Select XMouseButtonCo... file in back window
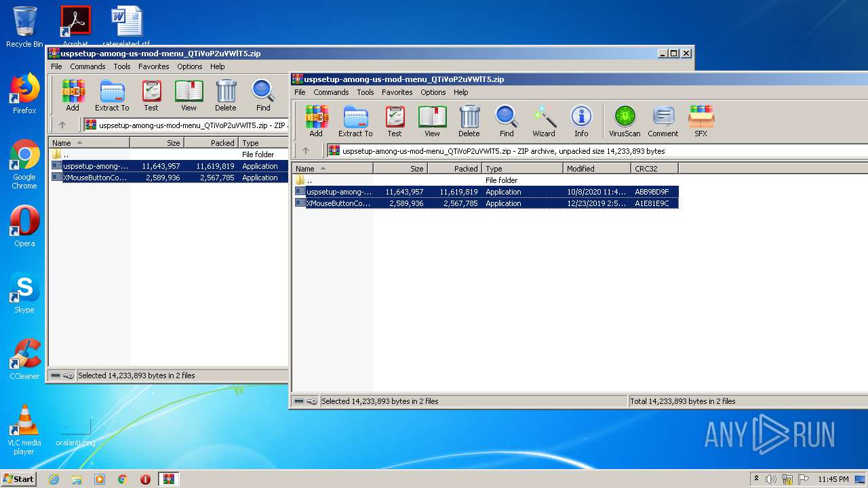The width and height of the screenshot is (868, 488). (x=169, y=178)
